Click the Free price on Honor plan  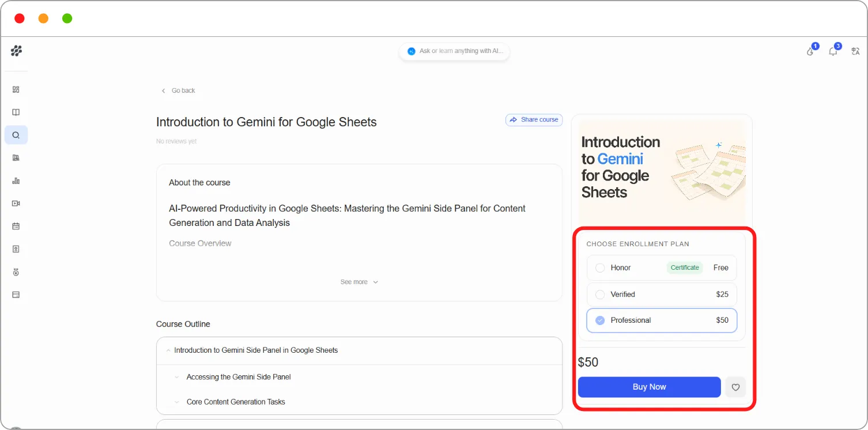[x=721, y=267]
